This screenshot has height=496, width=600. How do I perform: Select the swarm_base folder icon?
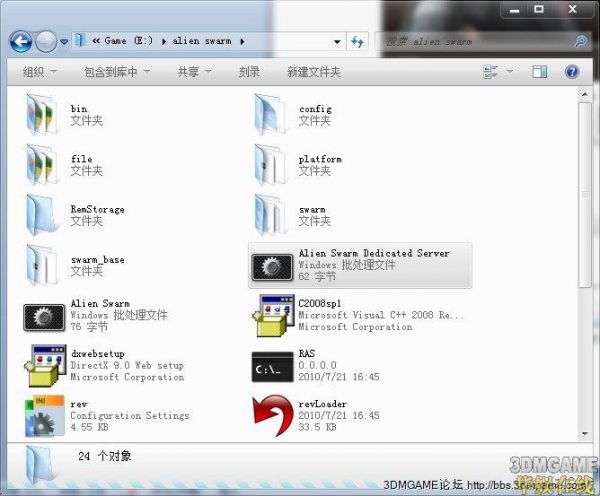[x=42, y=265]
